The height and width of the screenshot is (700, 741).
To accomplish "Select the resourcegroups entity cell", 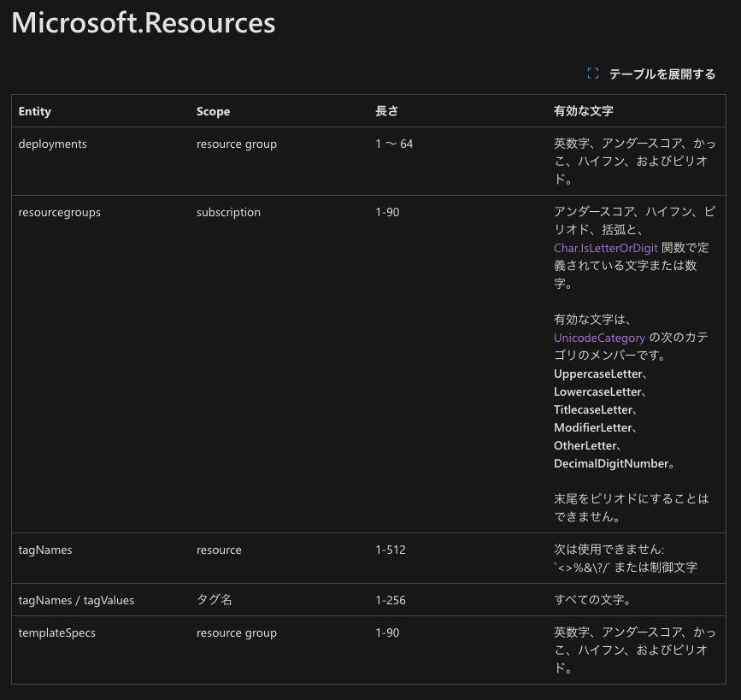I will [60, 212].
